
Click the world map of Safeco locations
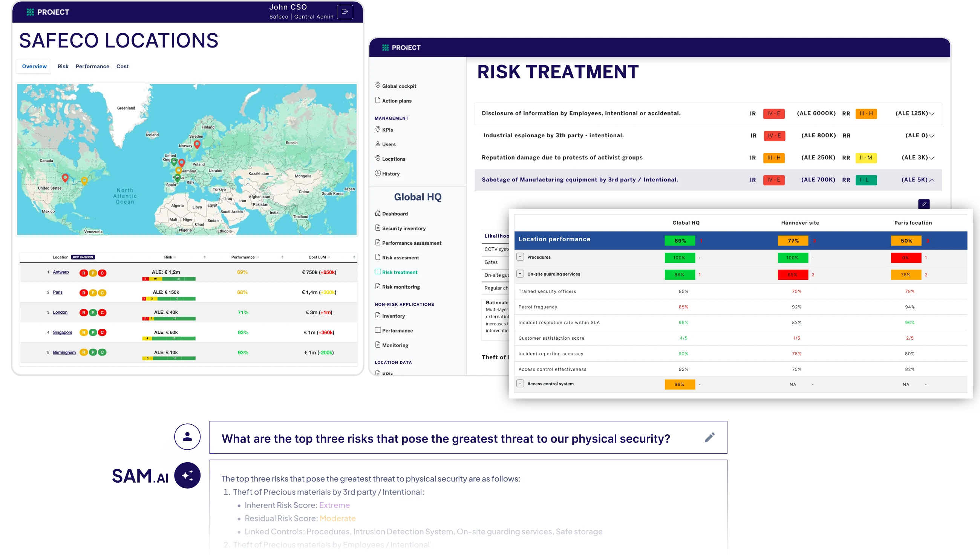pyautogui.click(x=187, y=159)
